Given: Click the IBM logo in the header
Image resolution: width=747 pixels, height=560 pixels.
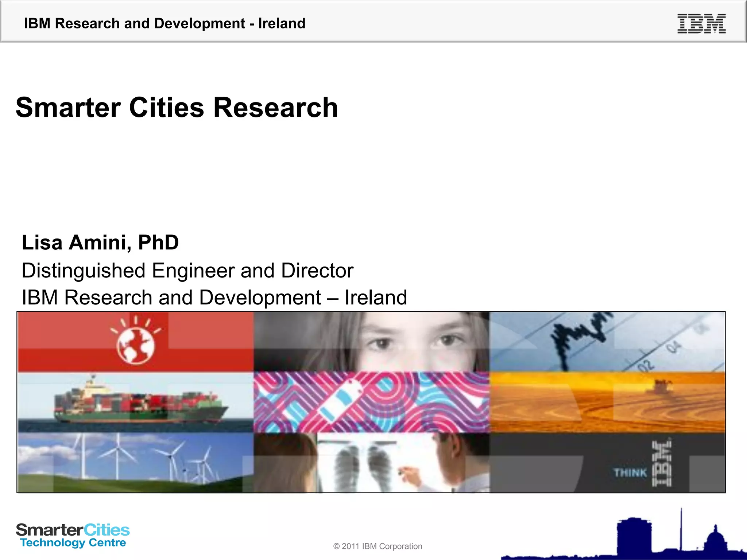Looking at the screenshot, I should [701, 24].
